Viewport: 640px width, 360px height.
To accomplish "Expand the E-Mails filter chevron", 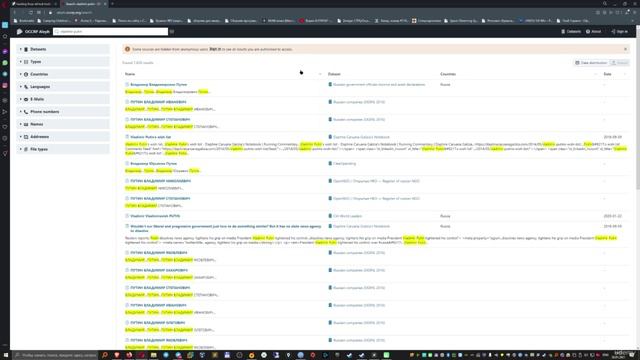I will pos(21,99).
